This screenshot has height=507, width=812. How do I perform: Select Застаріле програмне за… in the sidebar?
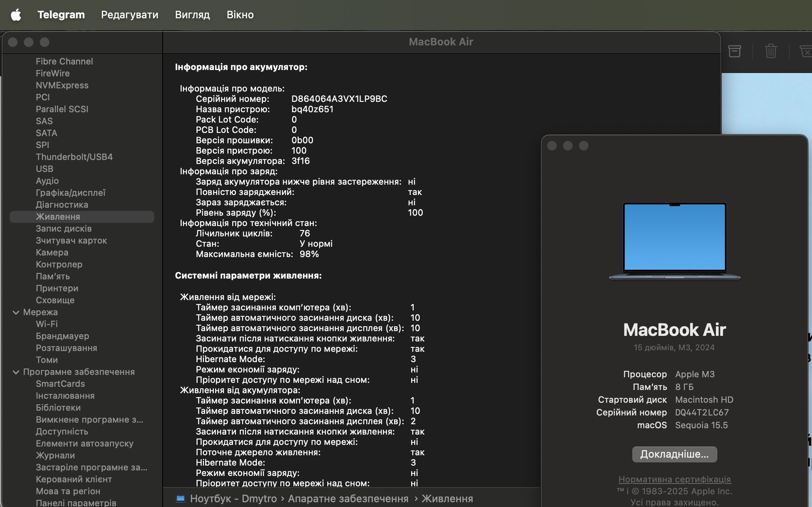92,467
